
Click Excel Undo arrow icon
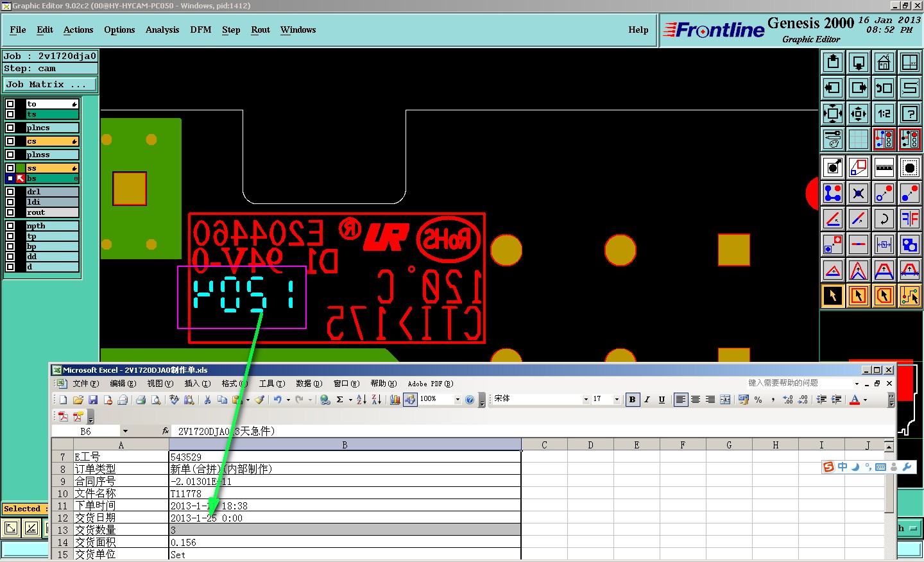(x=277, y=400)
